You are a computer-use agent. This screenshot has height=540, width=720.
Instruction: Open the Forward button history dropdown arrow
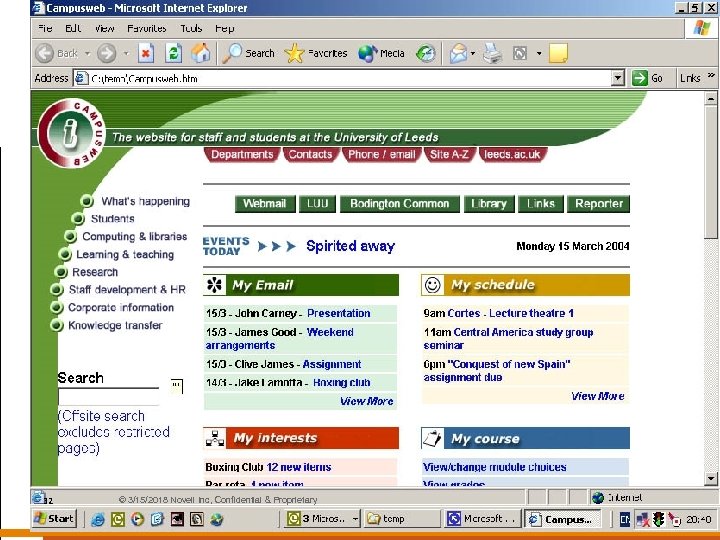126,54
